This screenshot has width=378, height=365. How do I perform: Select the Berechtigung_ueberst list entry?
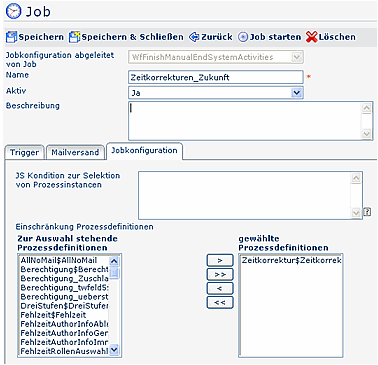(x=64, y=297)
